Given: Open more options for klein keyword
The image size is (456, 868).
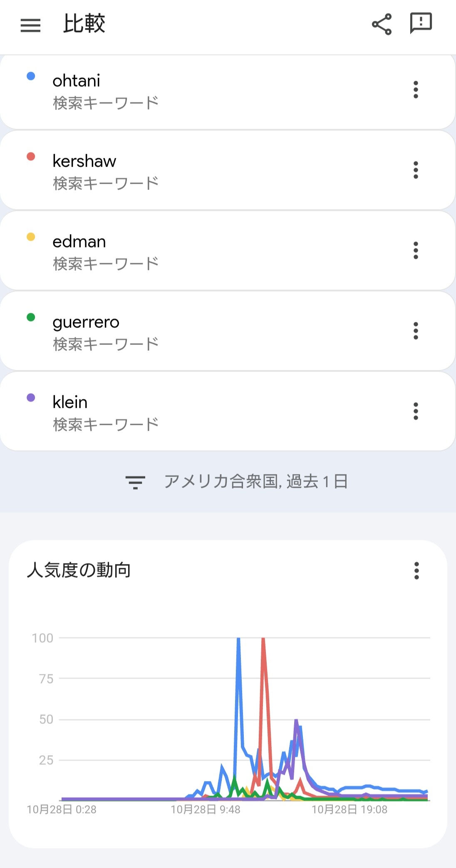Looking at the screenshot, I should coord(415,412).
